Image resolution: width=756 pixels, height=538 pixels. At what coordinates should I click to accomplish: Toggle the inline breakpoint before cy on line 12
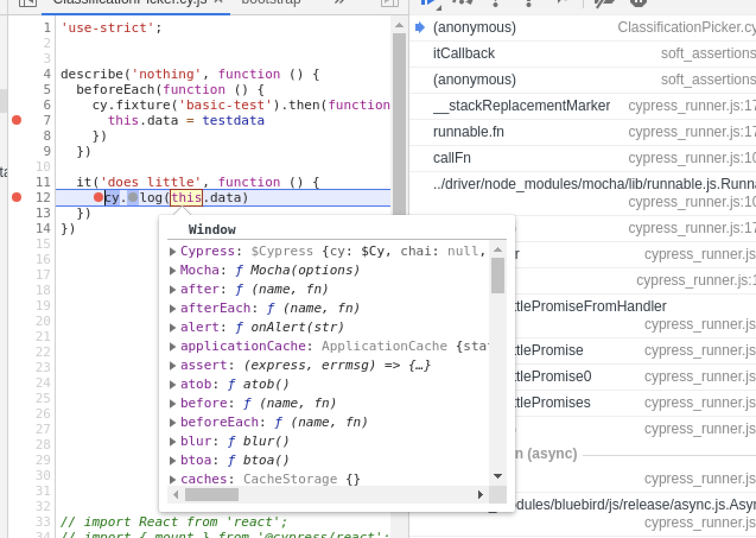pos(99,197)
